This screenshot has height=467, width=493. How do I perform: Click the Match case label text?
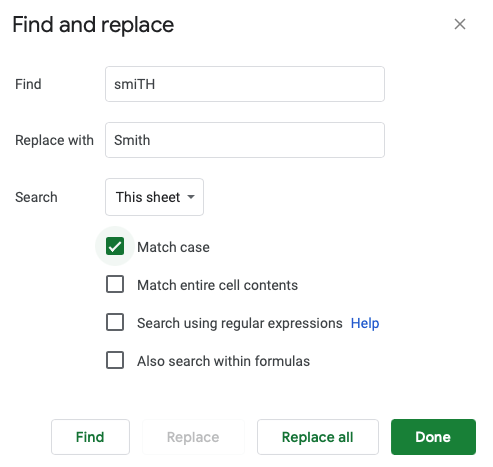pyautogui.click(x=173, y=247)
